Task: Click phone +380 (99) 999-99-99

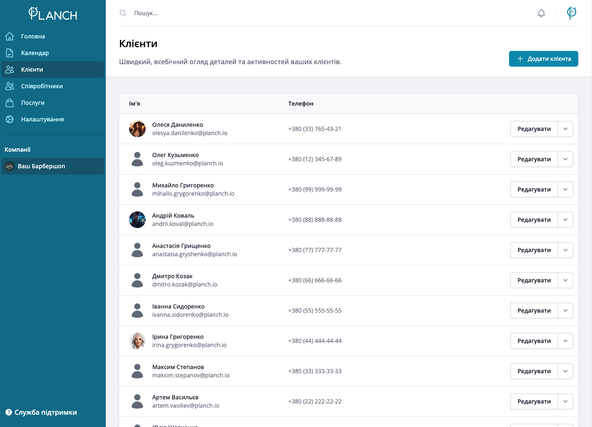Action: click(315, 190)
